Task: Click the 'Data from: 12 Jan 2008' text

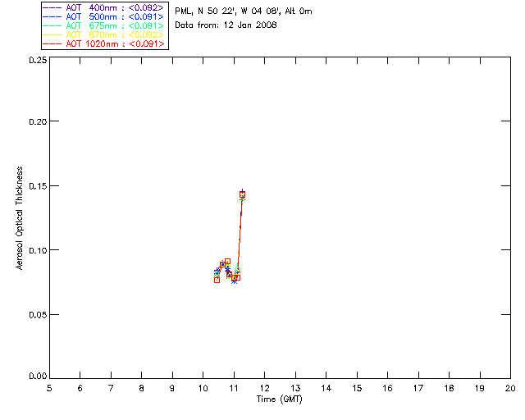Action: click(x=226, y=25)
